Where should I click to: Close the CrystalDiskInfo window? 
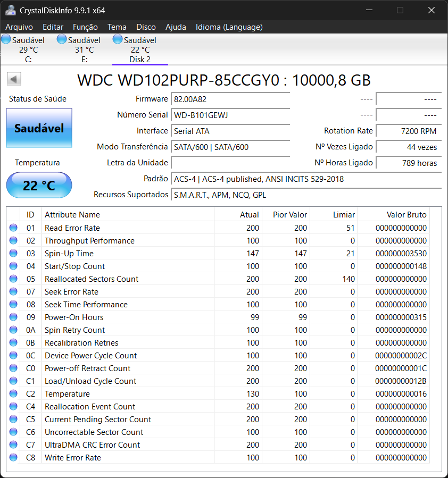tap(431, 10)
